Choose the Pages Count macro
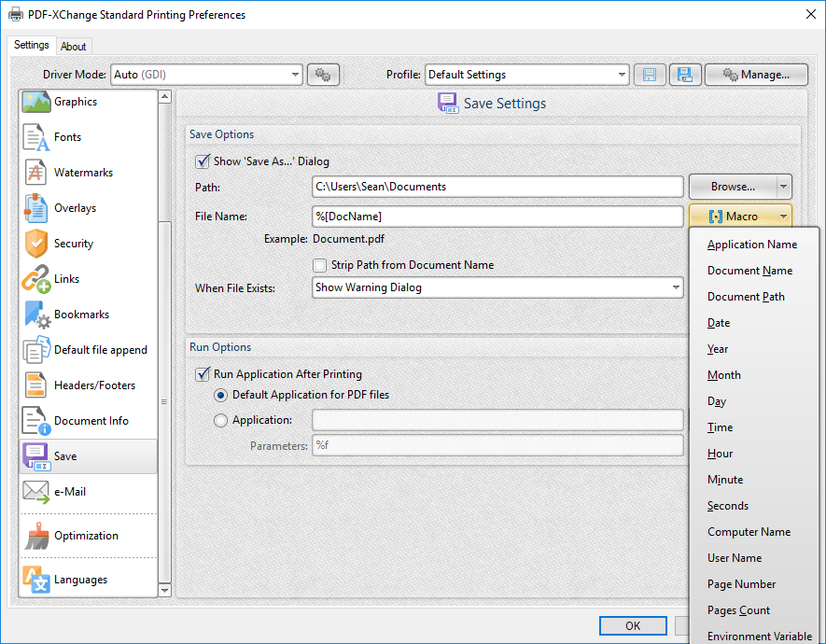Viewport: 826px width, 644px height. click(x=754, y=610)
